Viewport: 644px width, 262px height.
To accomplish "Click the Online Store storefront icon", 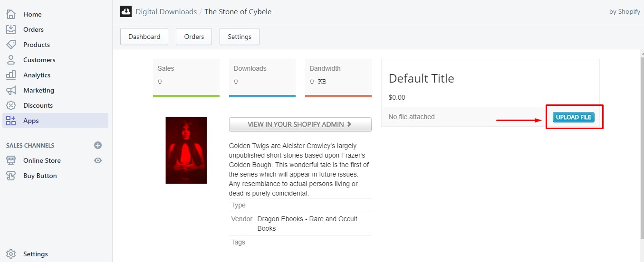I will (x=11, y=160).
